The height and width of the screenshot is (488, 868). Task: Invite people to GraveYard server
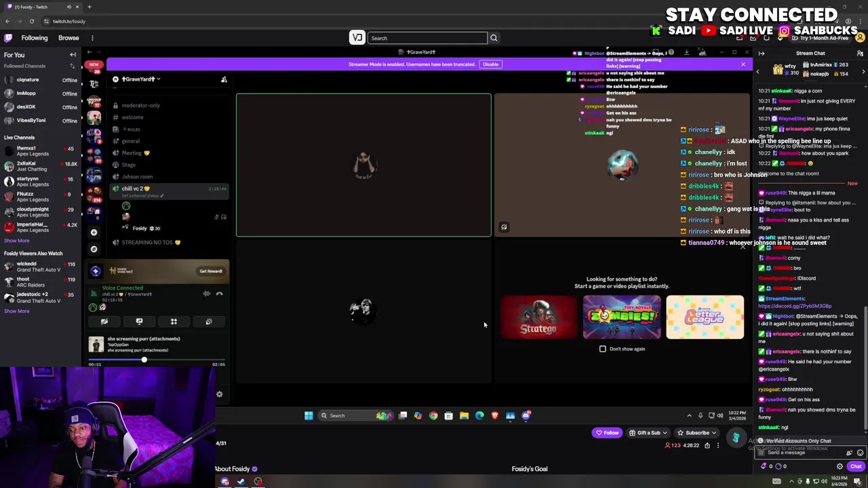(x=224, y=80)
